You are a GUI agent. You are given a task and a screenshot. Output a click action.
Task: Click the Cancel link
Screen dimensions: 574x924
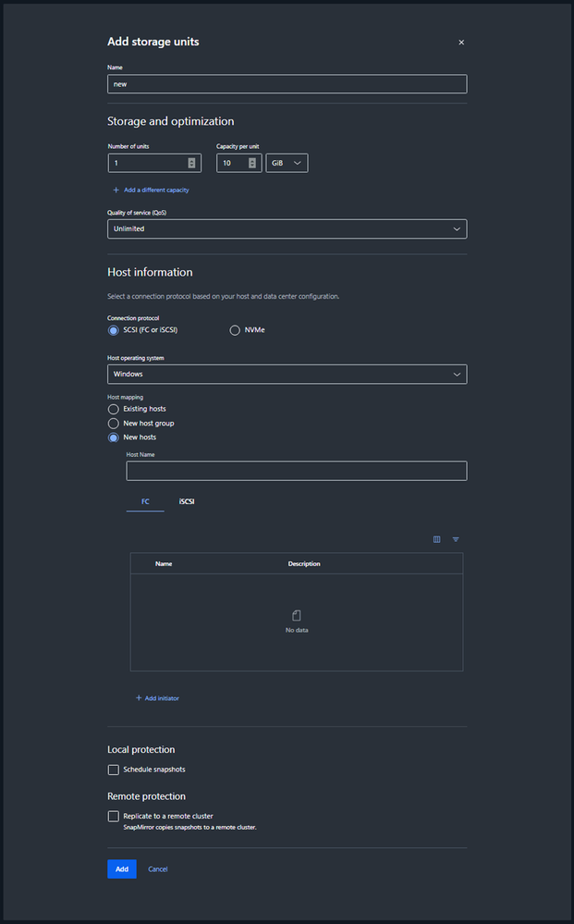(158, 869)
